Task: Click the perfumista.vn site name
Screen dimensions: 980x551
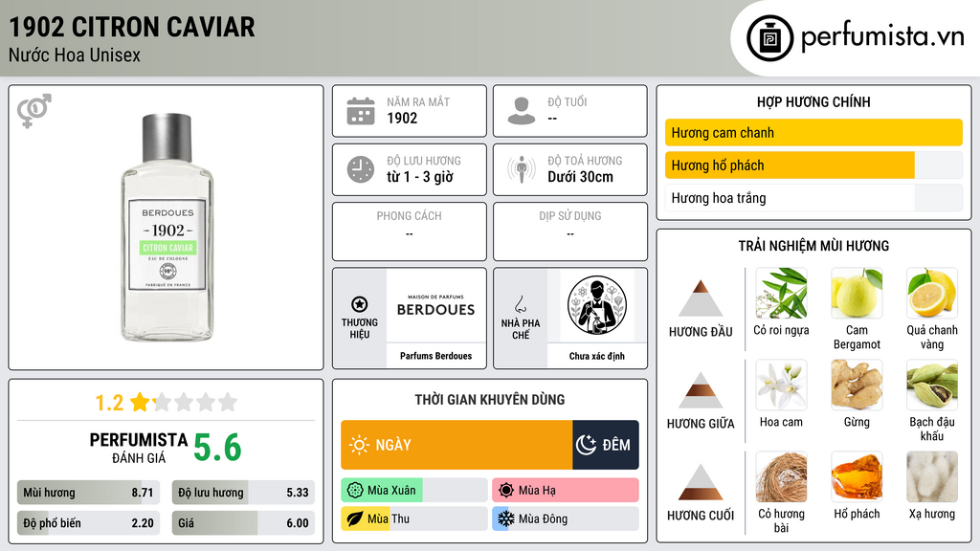Action: (x=882, y=37)
